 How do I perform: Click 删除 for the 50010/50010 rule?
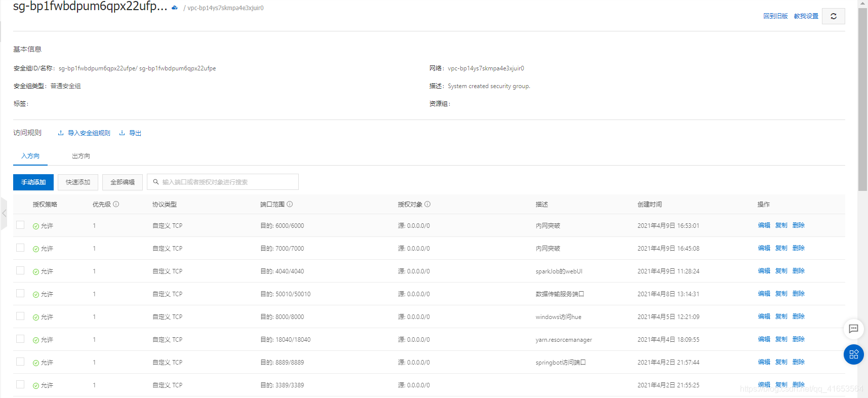[799, 294]
